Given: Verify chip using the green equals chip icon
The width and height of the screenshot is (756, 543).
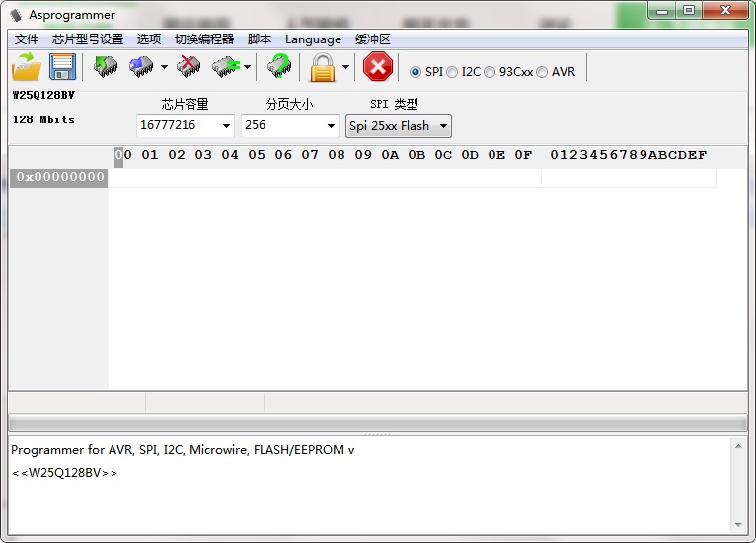Looking at the screenshot, I should click(x=226, y=66).
